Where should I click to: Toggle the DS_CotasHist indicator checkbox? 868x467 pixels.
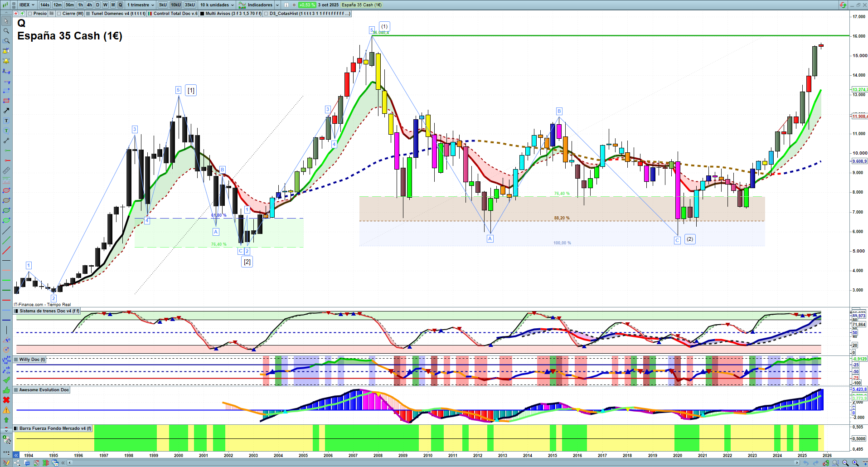267,14
